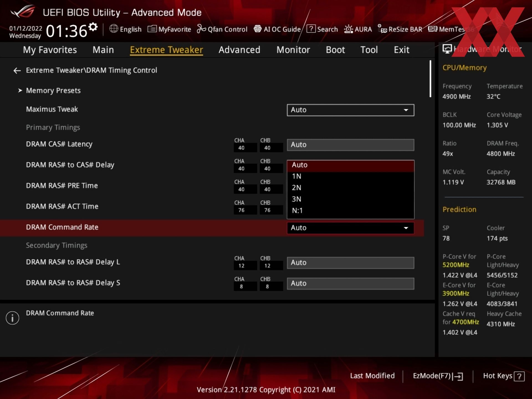Open the DRAM Command Rate dropdown
Screen dimensions: 532x399
point(350,228)
